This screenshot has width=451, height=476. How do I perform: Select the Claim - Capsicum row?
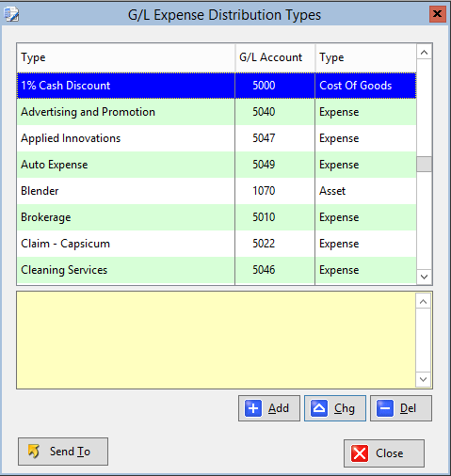coord(217,244)
